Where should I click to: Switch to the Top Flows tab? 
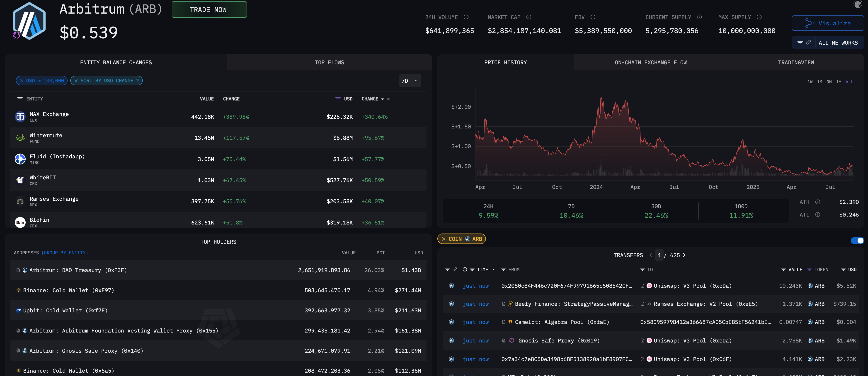329,62
